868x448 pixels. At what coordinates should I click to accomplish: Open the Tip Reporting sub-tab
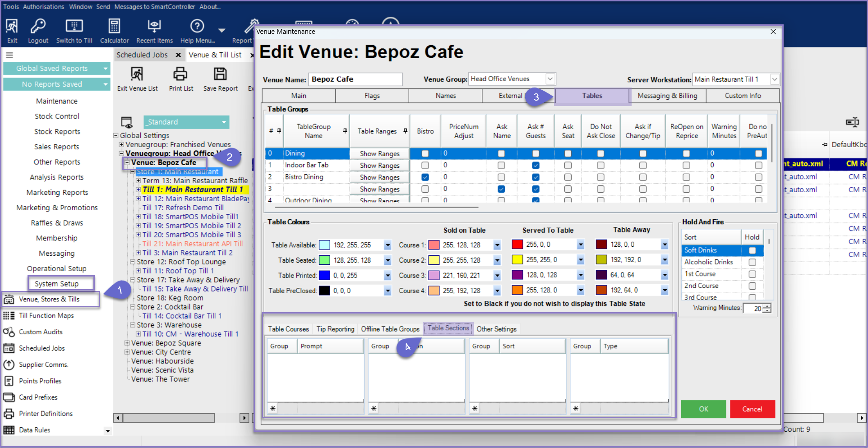coord(335,329)
